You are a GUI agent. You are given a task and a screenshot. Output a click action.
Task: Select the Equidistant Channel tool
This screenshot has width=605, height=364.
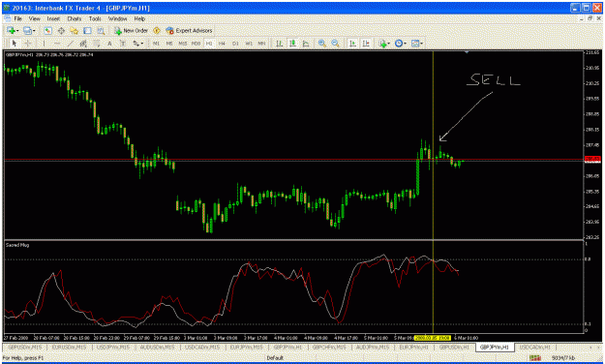[83, 44]
